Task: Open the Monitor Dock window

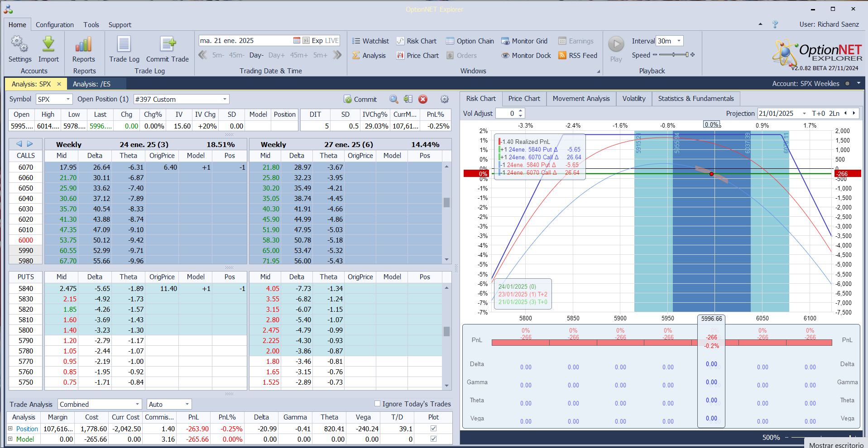Action: [x=526, y=56]
